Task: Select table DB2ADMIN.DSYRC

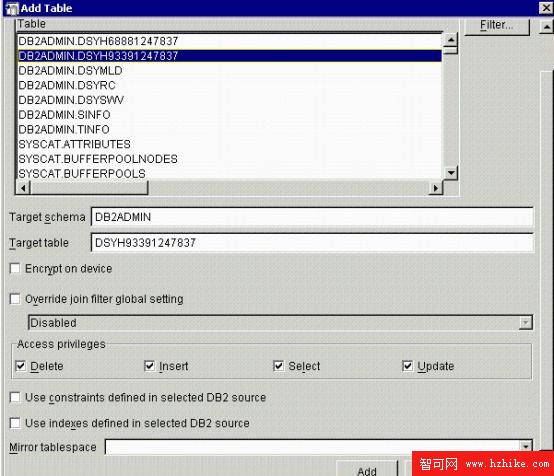Action: pyautogui.click(x=229, y=85)
